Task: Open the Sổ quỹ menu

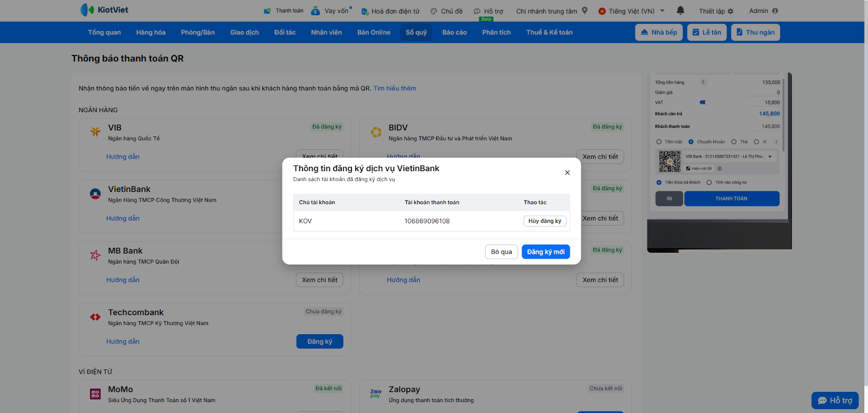Action: coord(416,33)
